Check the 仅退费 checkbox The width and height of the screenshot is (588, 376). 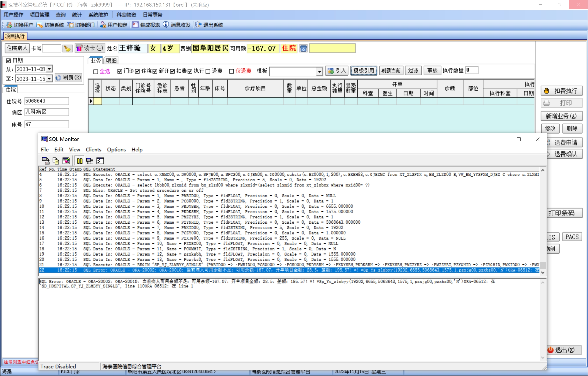[232, 71]
